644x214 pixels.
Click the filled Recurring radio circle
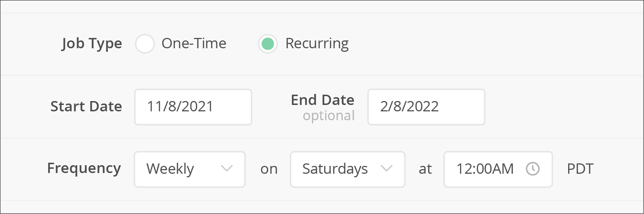267,43
